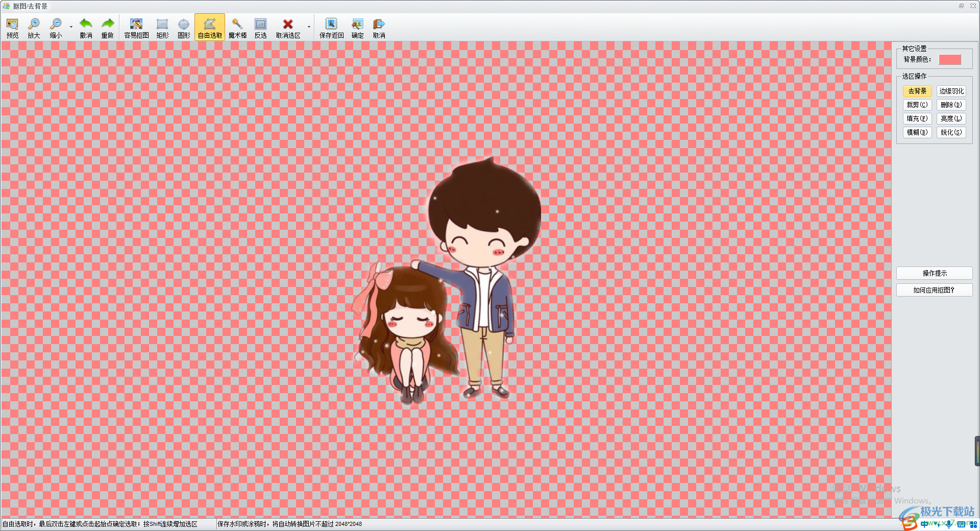Undo with the 撤消 green arrow
980x531 pixels.
pyautogui.click(x=86, y=28)
